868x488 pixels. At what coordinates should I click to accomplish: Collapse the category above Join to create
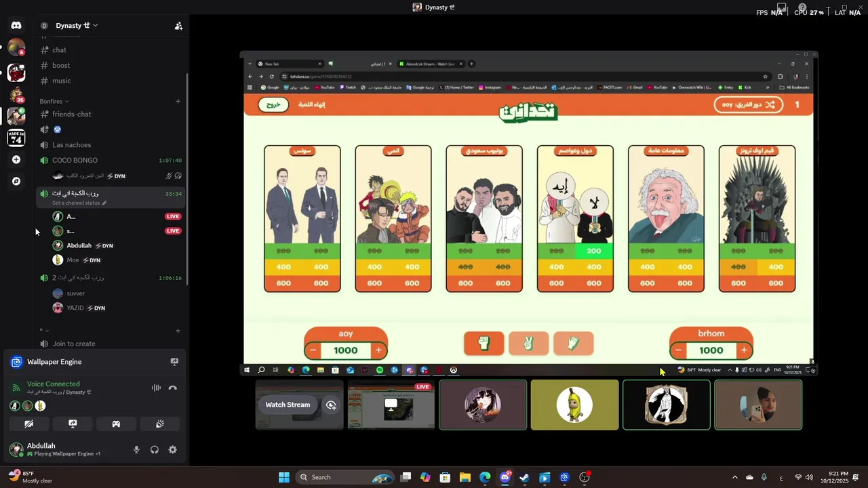coord(44,331)
